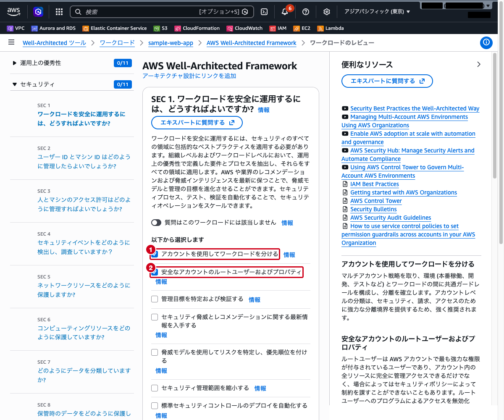
Task: Open AWS Security Audit Guidelines link
Action: pyautogui.click(x=391, y=218)
